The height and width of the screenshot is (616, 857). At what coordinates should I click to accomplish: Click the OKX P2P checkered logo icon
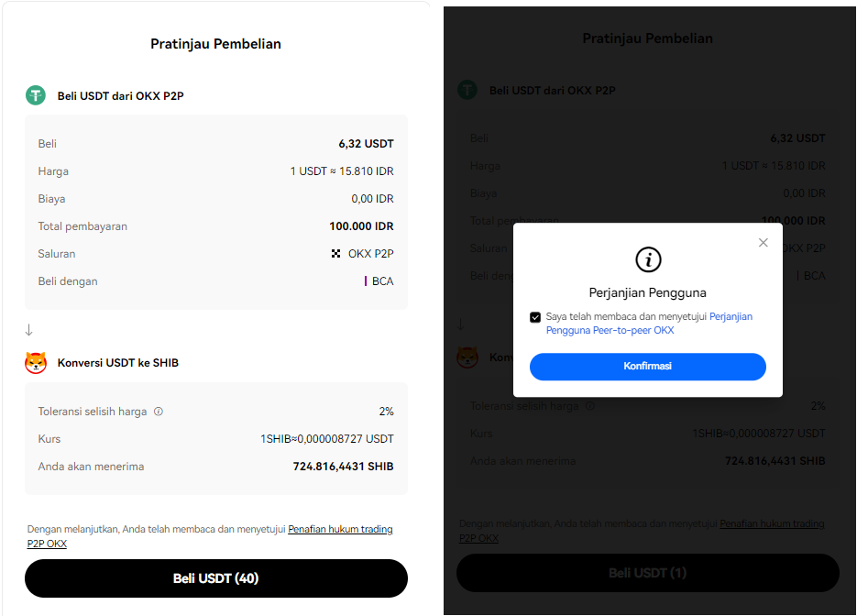336,254
